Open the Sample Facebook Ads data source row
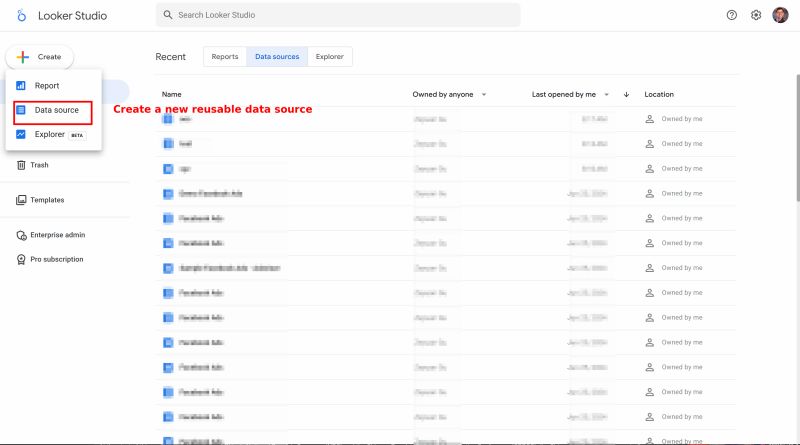The width and height of the screenshot is (800, 445). pos(446,268)
